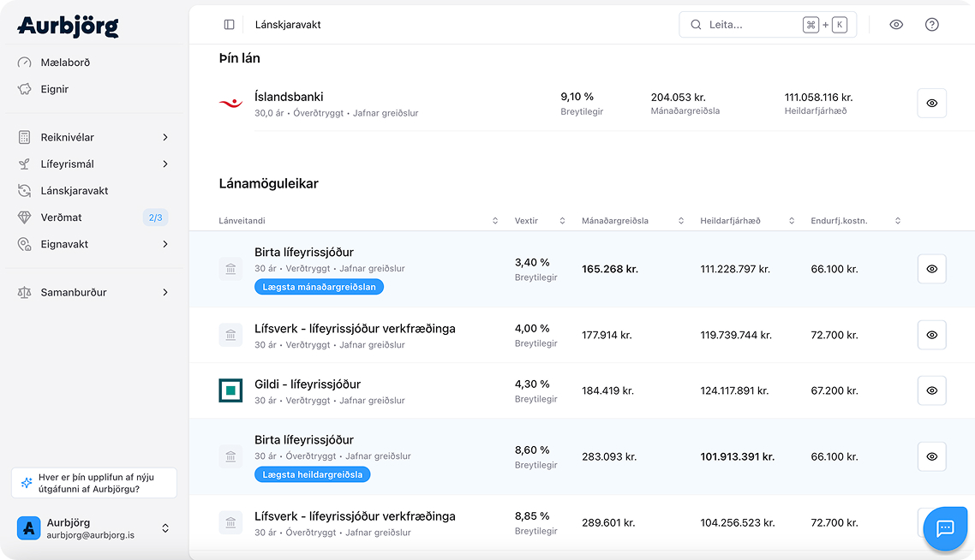Open Mælaborð dashboard in sidebar
Screen dimensions: 975x560
coord(65,63)
